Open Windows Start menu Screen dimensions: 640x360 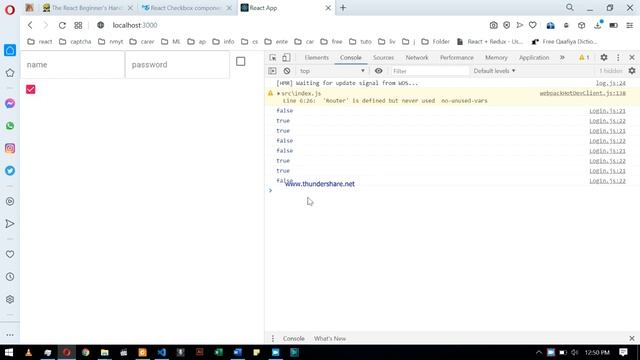(x=9, y=352)
